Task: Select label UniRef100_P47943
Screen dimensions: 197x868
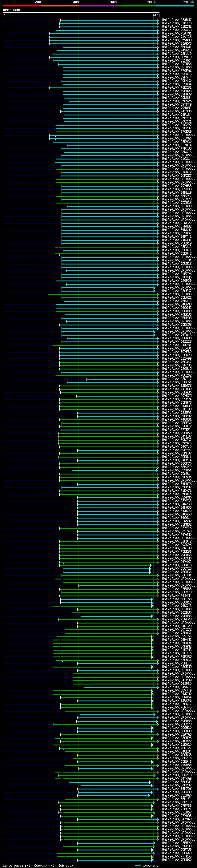Action: (x=177, y=819)
